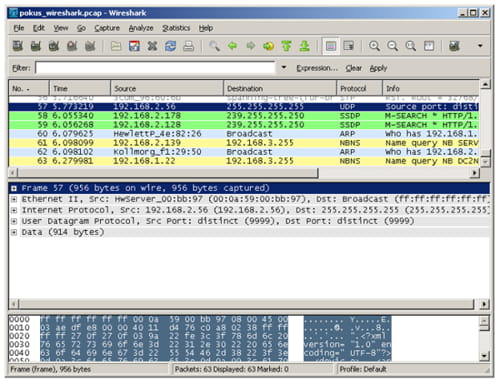500x384 pixels.
Task: Save the capture file as
Action: [134, 46]
